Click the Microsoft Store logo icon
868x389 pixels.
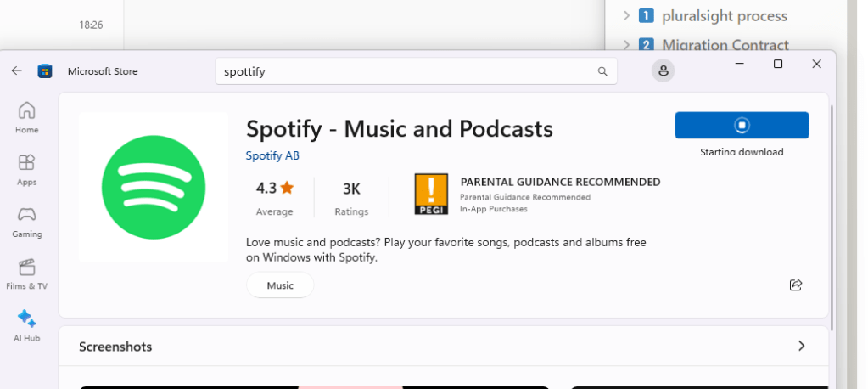click(45, 71)
